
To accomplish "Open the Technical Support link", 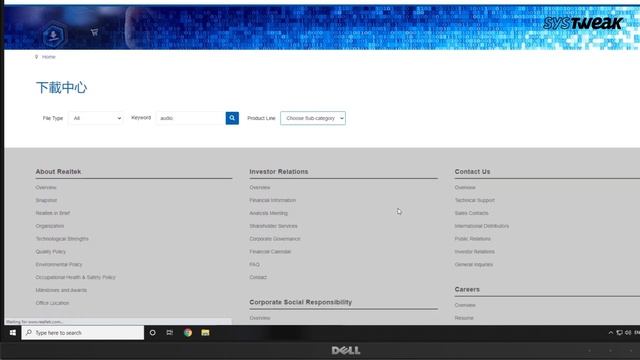I will (x=475, y=200).
